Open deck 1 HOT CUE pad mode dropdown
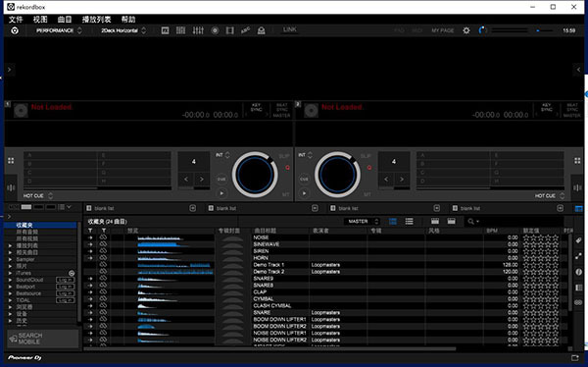This screenshot has width=588, height=367. pyautogui.click(x=38, y=195)
